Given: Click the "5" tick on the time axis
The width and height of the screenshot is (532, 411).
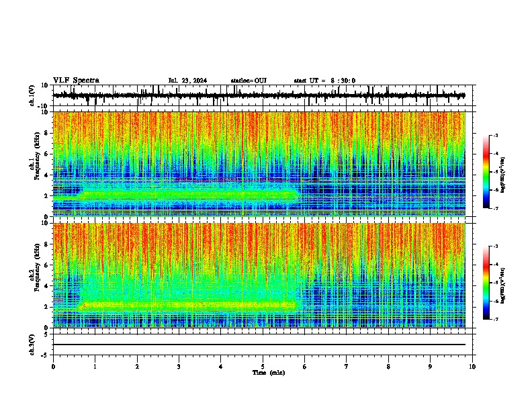Looking at the screenshot, I should 263,367.
